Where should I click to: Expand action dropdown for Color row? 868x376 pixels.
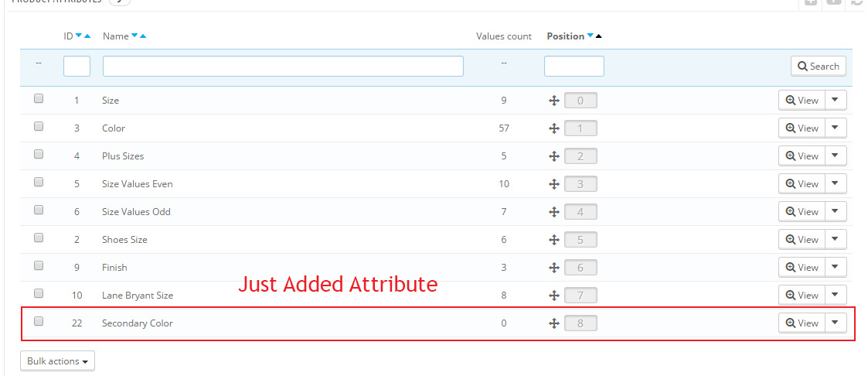tap(836, 128)
